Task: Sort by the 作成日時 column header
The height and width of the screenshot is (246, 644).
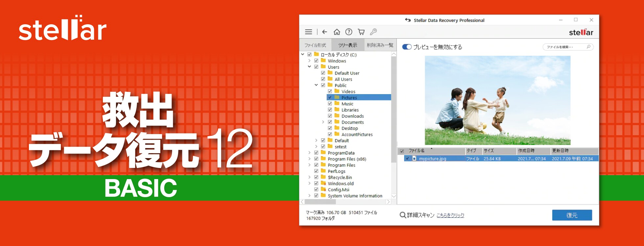Action: [x=534, y=151]
